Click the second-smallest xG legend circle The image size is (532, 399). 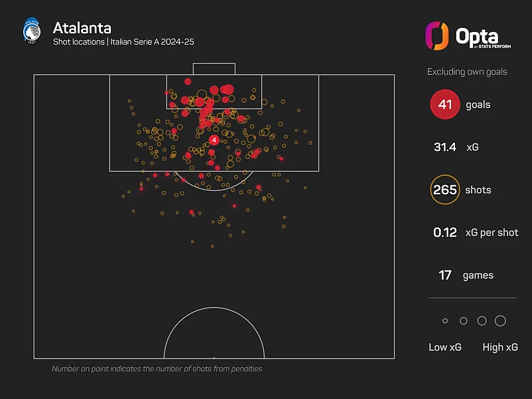(464, 321)
